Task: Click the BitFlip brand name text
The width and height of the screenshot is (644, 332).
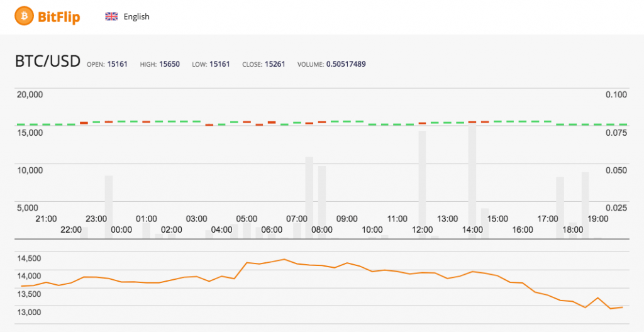Action: [x=60, y=16]
